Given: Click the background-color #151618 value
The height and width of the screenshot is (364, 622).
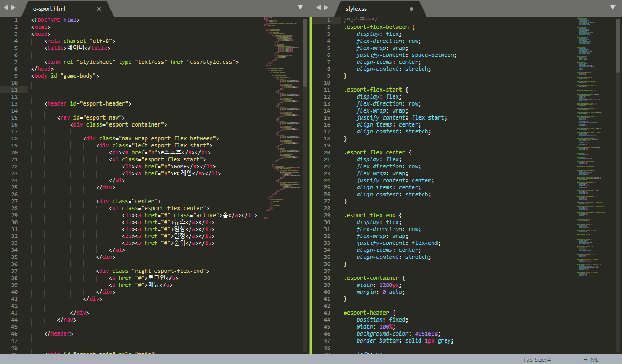Looking at the screenshot, I should pos(426,334).
